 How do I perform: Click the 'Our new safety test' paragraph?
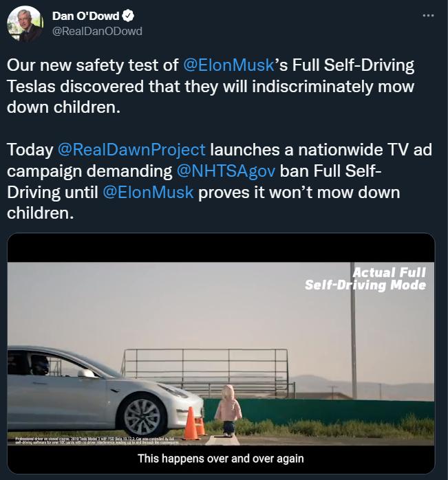[211, 86]
